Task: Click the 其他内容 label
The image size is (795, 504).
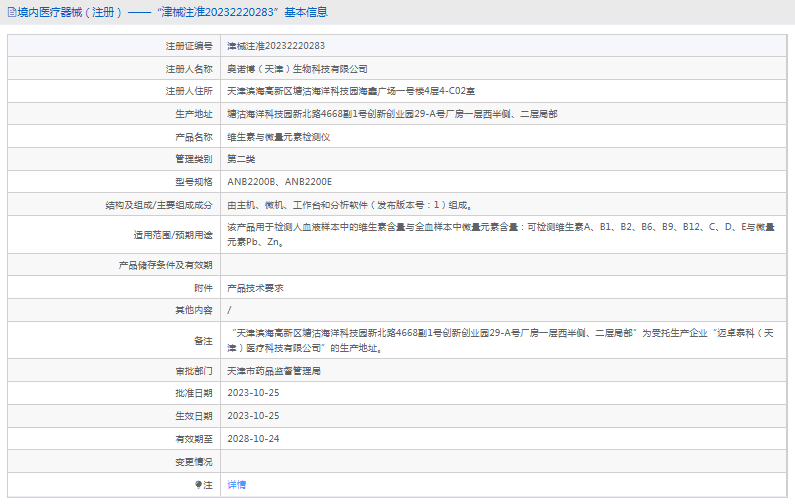Action: point(194,310)
